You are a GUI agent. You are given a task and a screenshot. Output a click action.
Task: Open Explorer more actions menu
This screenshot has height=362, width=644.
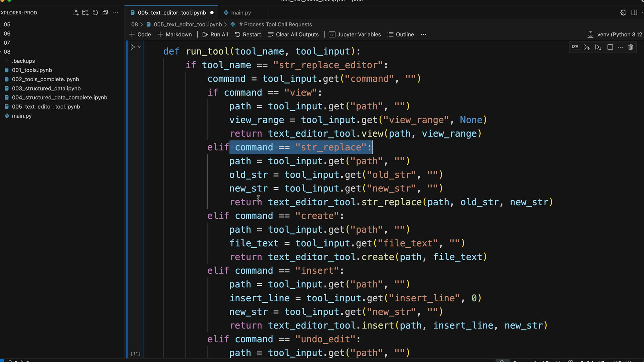coord(115,13)
